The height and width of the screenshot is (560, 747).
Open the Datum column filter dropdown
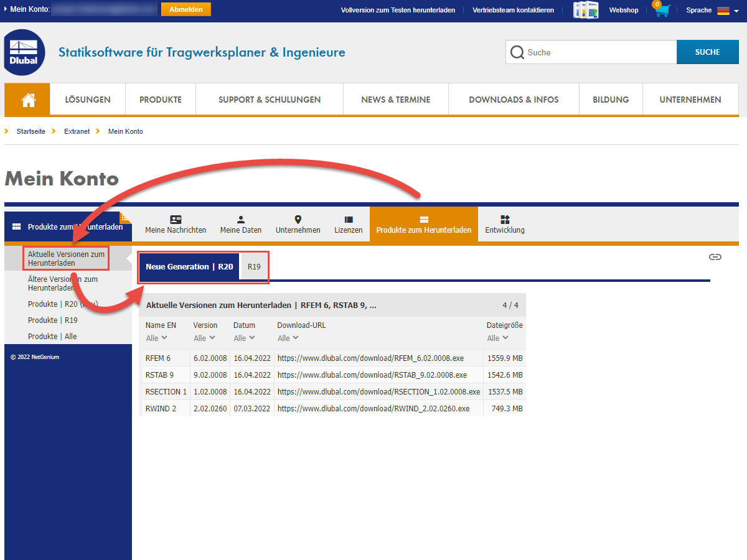click(x=244, y=338)
